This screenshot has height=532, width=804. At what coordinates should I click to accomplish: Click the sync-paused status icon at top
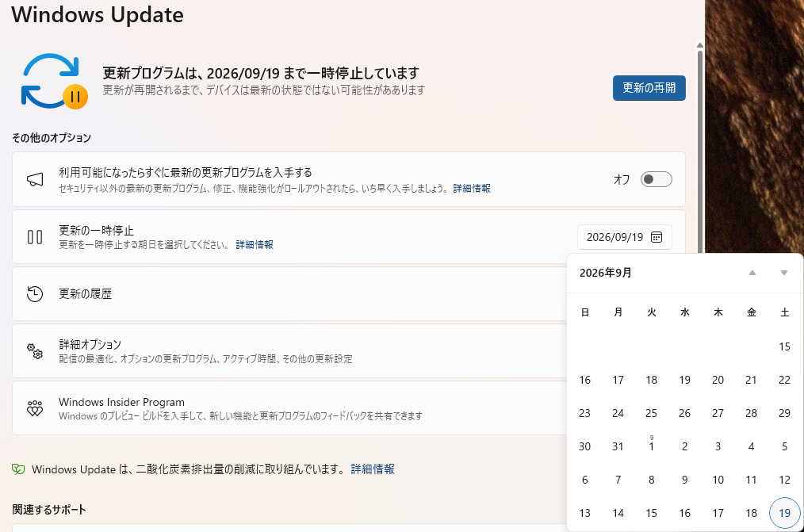pos(55,81)
